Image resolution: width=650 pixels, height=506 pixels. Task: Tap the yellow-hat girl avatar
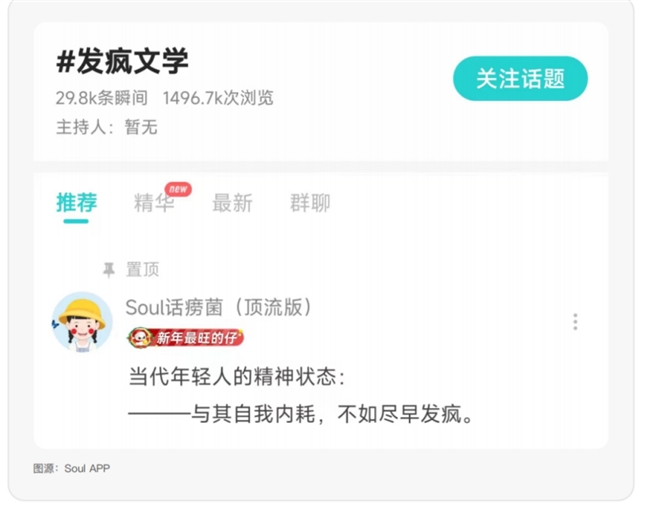pos(82,322)
